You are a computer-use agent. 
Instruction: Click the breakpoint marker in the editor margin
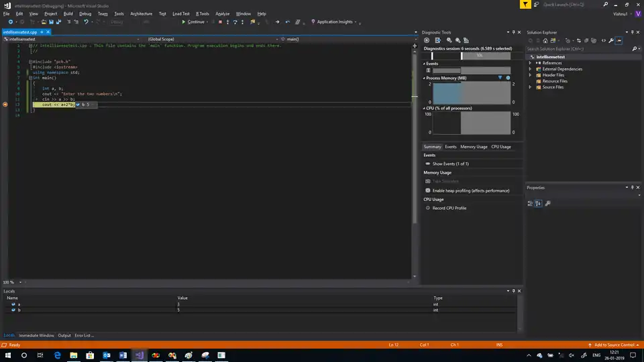point(5,105)
